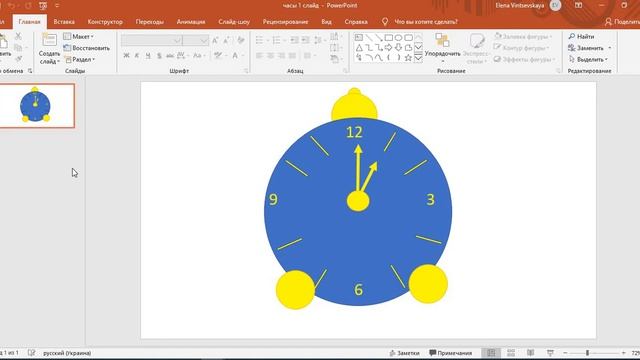Screen dimensions: 640x360
Task: Open the Aa change case dropdown
Action: (198, 56)
